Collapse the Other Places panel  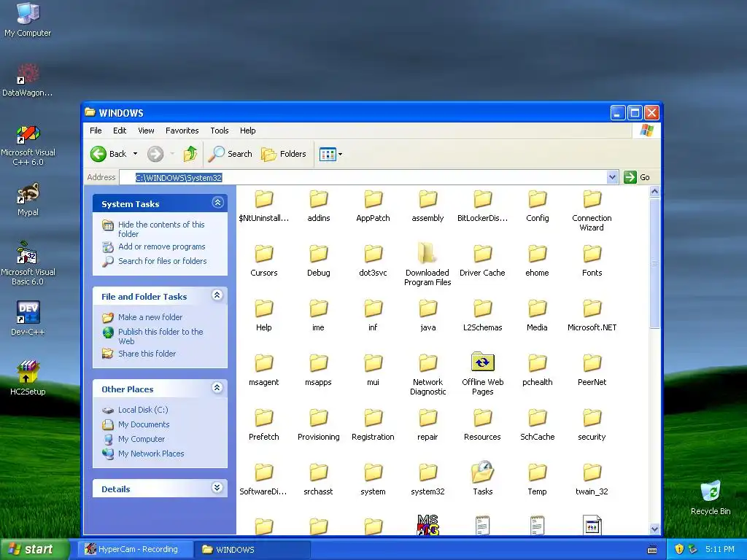tap(217, 388)
